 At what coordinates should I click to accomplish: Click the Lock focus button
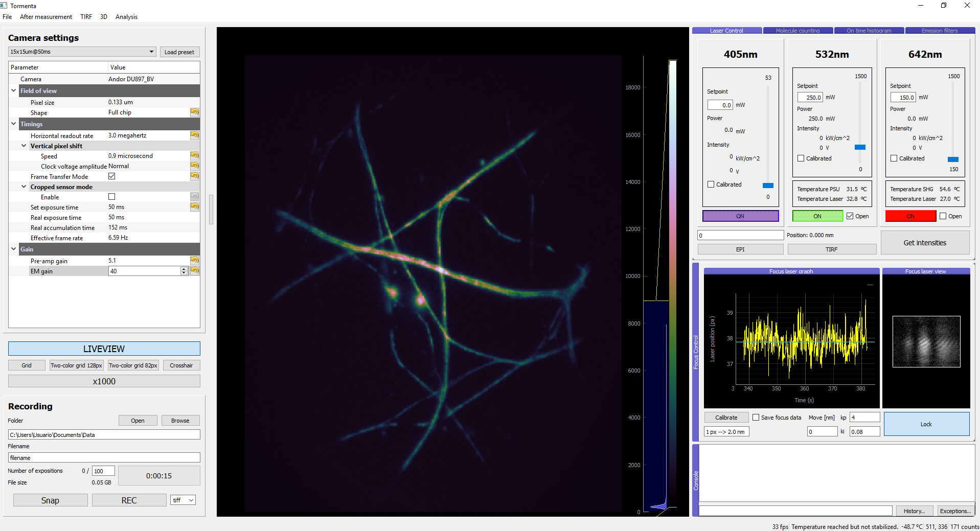[926, 424]
